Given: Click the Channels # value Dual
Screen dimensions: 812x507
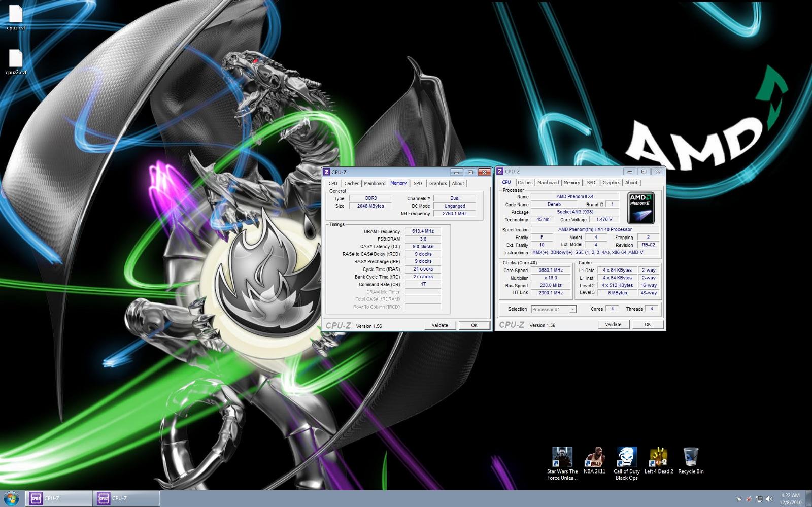Looking at the screenshot, I should coord(455,198).
